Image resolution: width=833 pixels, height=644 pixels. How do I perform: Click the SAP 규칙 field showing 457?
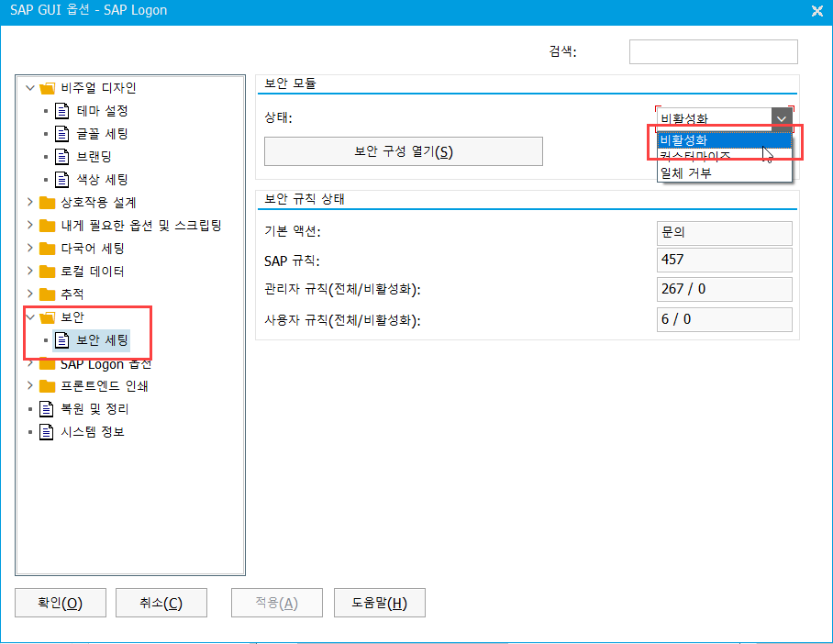pyautogui.click(x=724, y=260)
